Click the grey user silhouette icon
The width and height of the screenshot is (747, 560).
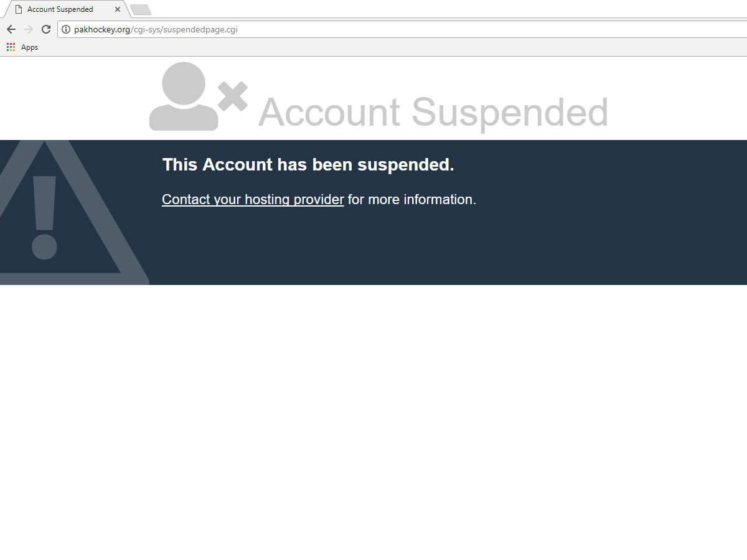[184, 96]
